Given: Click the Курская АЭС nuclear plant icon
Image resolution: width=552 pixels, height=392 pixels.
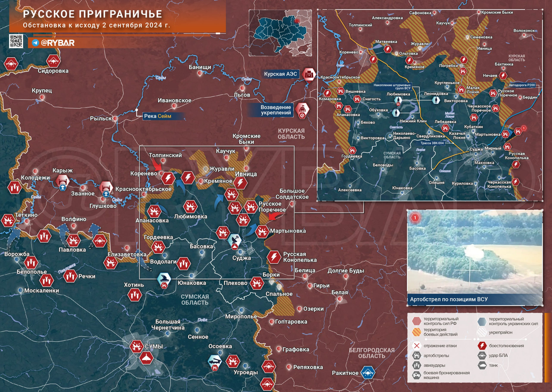Looking at the screenshot, I should point(309,74).
